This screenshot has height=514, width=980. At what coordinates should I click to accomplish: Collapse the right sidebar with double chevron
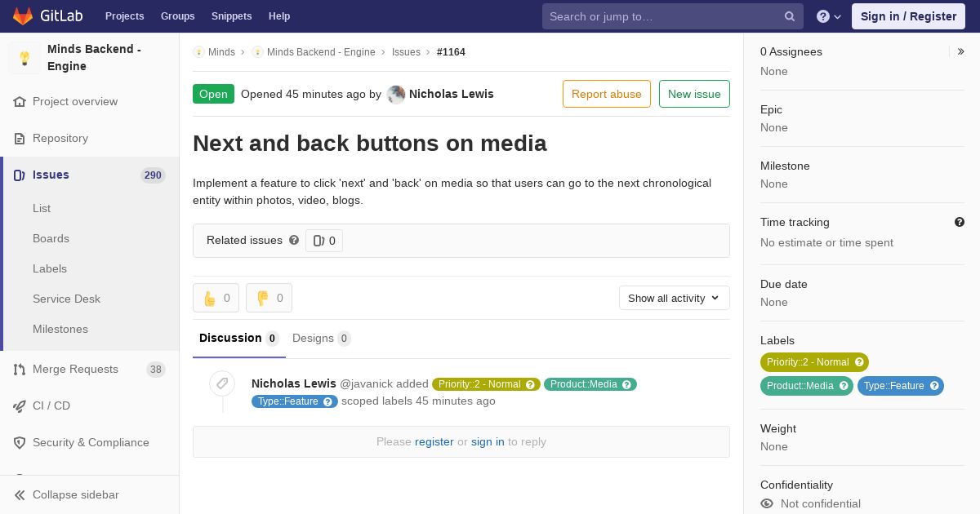(961, 51)
